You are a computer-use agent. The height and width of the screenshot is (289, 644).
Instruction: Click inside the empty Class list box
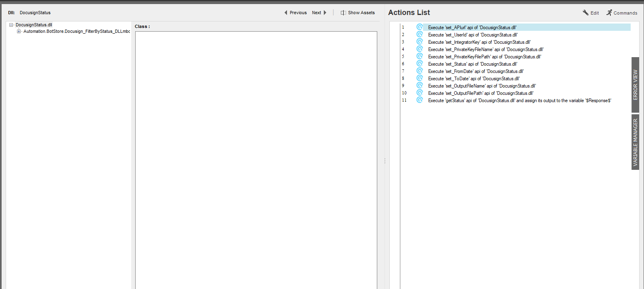point(256,160)
